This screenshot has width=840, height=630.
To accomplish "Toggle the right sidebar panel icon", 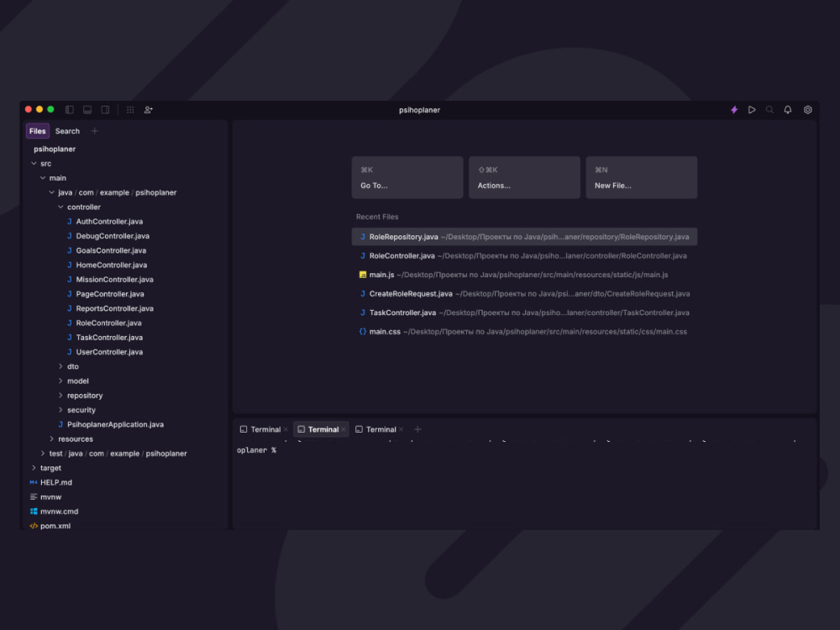I will click(106, 110).
